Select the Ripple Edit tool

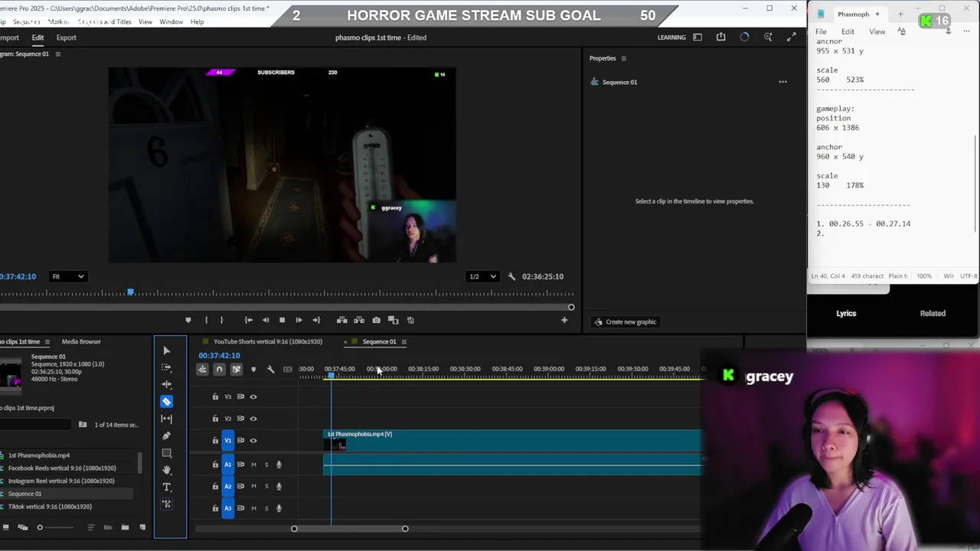[x=166, y=384]
